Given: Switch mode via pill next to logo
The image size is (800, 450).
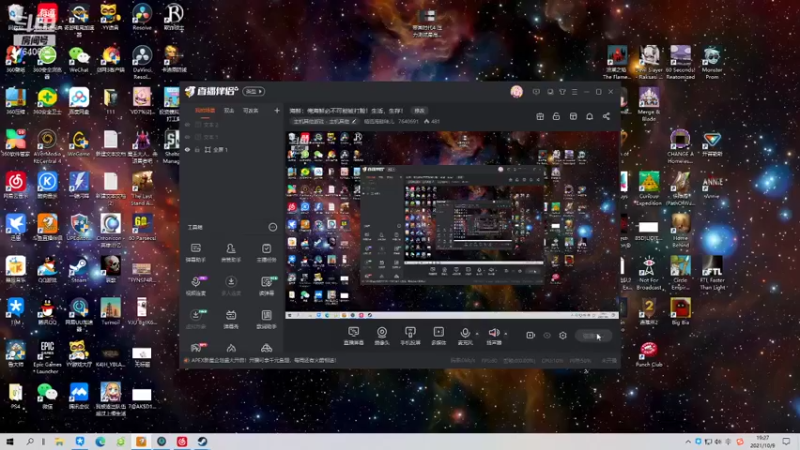Looking at the screenshot, I should [254, 91].
